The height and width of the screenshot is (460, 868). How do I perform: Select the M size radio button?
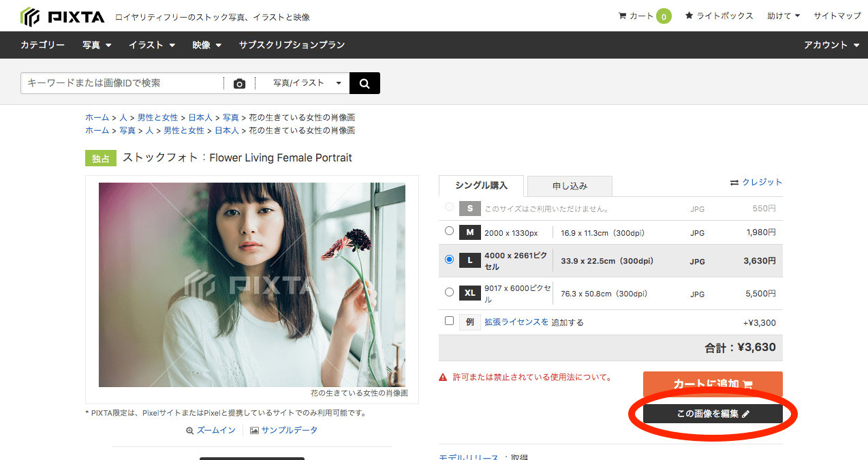pos(449,231)
